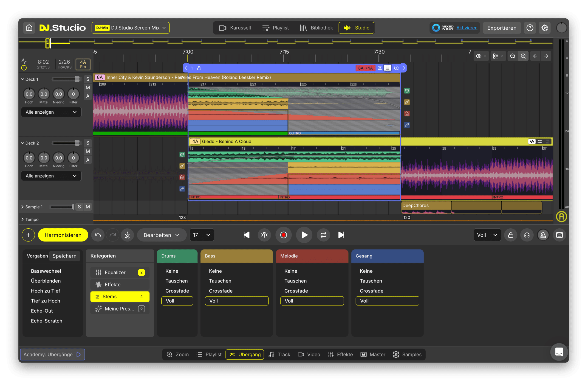This screenshot has width=588, height=381.
Task: Toggle automation A on Deck 2
Action: point(88,160)
